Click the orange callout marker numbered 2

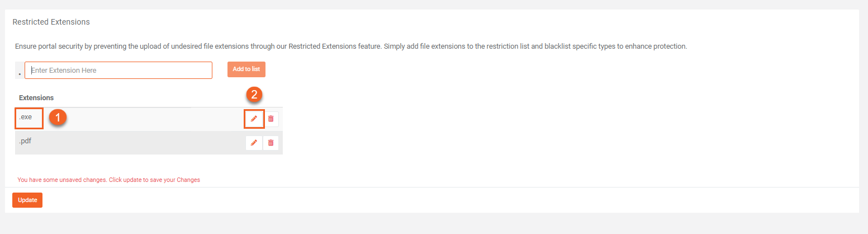254,95
